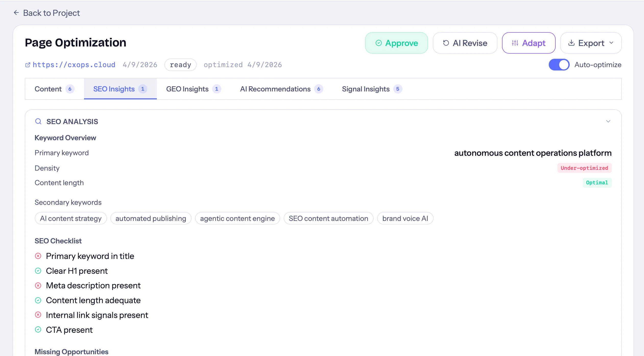Click check icon for CTA present
Image resolution: width=644 pixels, height=356 pixels.
click(x=38, y=329)
